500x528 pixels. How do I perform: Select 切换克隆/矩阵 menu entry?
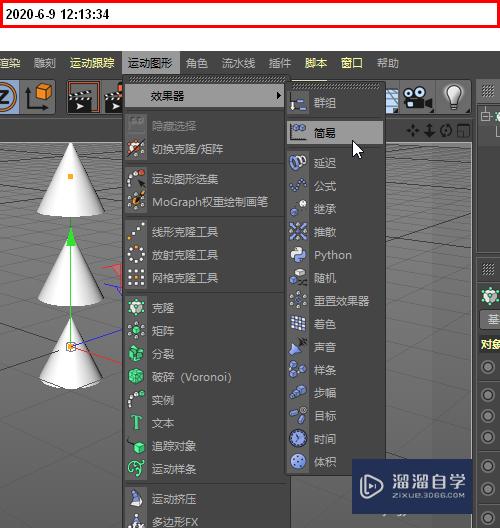click(x=204, y=149)
